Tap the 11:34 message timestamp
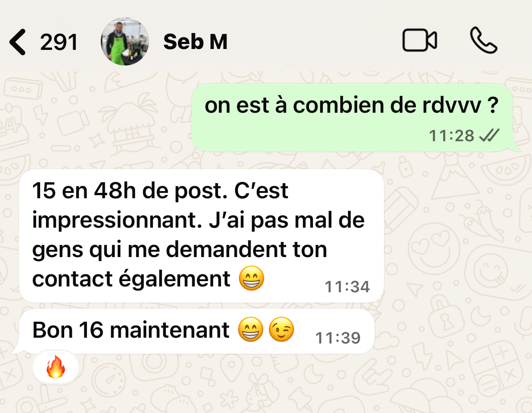This screenshot has width=532, height=413. [x=347, y=286]
